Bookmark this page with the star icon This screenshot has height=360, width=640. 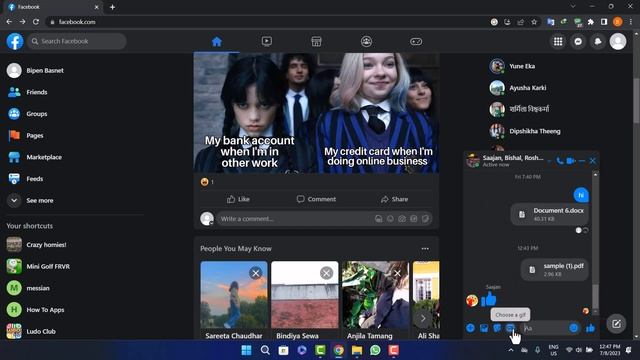[534, 22]
